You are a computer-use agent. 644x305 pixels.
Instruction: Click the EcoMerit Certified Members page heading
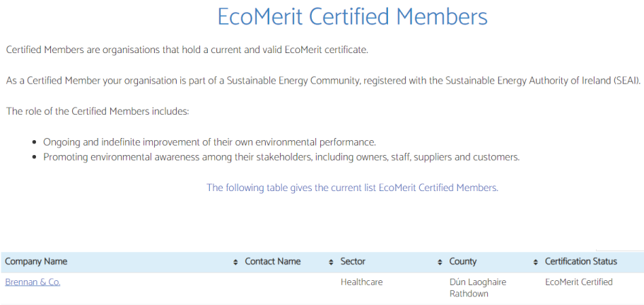click(x=352, y=17)
